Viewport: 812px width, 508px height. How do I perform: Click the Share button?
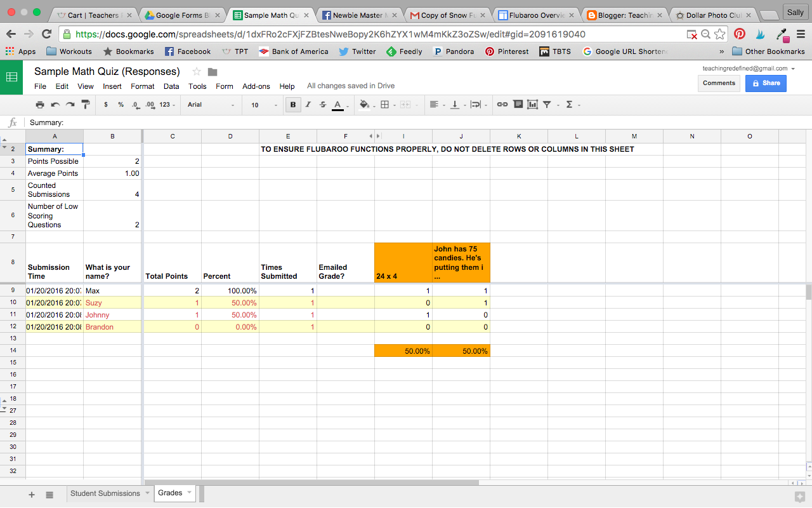click(x=766, y=83)
